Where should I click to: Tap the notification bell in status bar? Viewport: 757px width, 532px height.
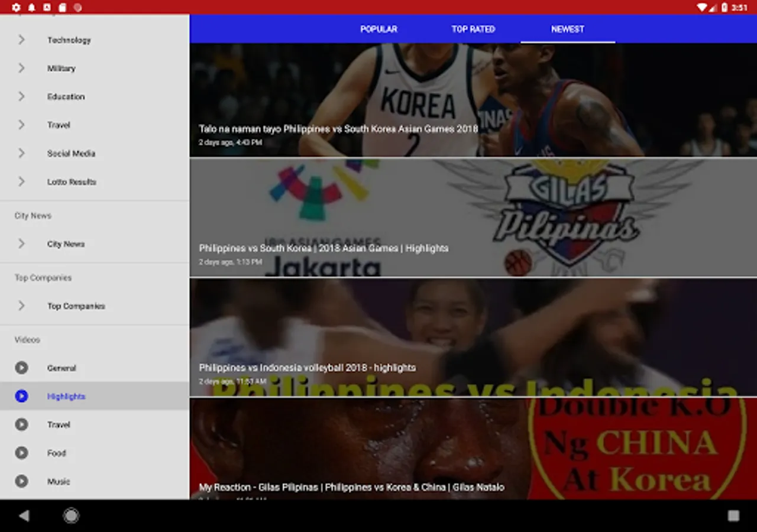(31, 8)
